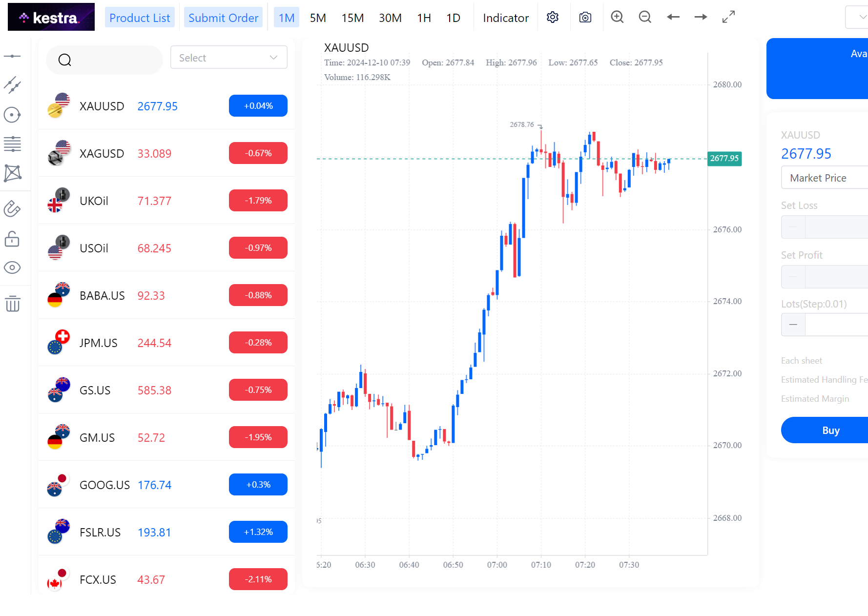Screen dimensions: 868x616
Task: Click the chart settings gear icon
Action: point(553,18)
